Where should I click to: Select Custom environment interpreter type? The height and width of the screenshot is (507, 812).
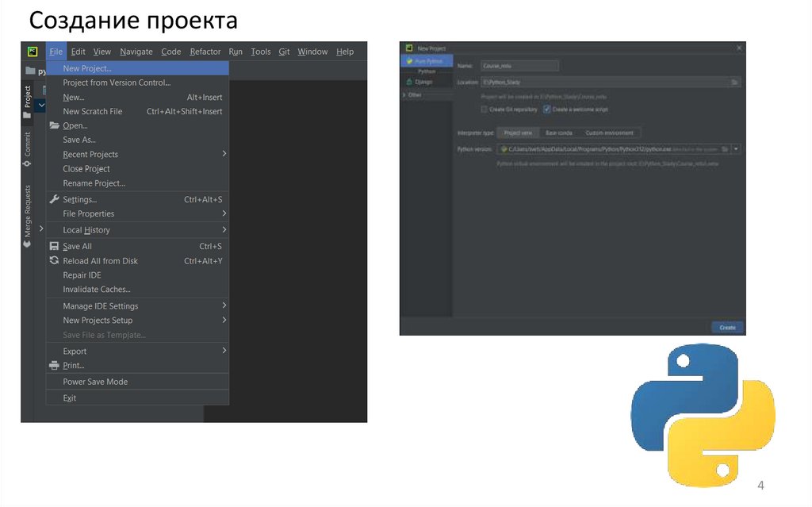610,133
